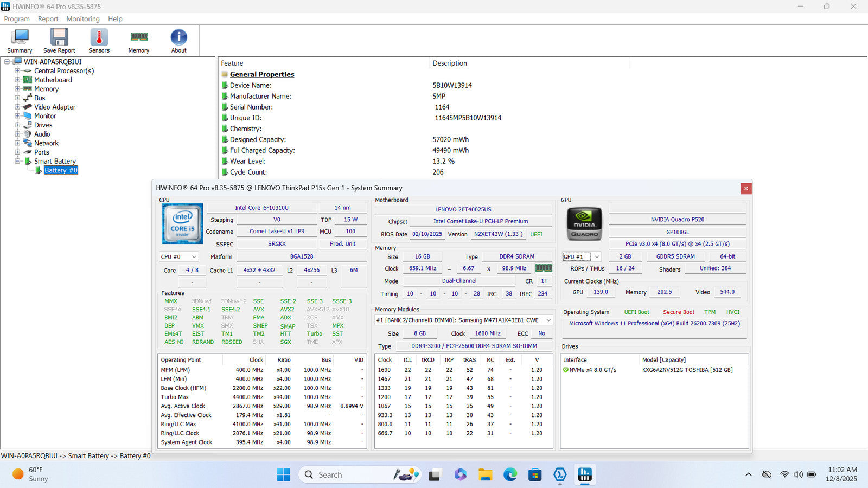Open HWiNFO icon in the taskbar

pyautogui.click(x=585, y=475)
